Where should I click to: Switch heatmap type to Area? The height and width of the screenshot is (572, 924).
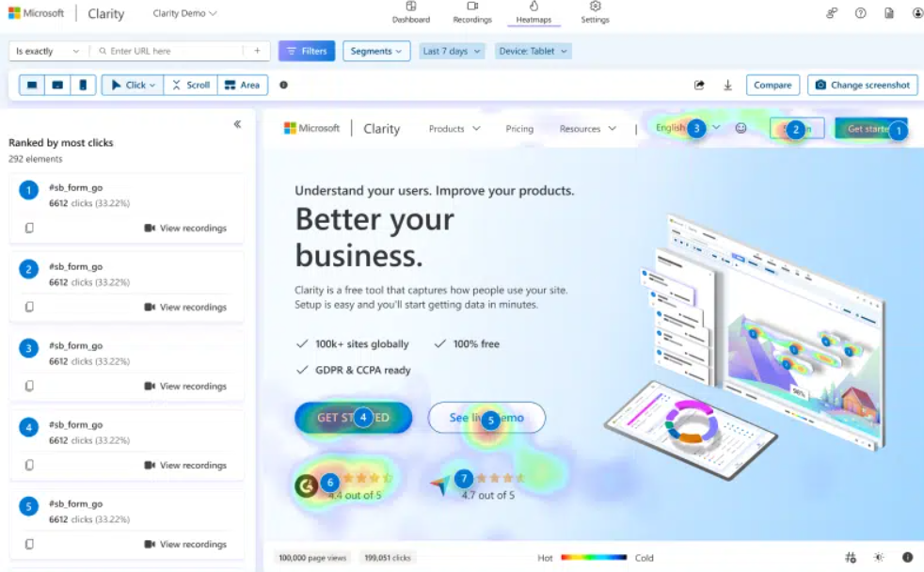click(242, 85)
